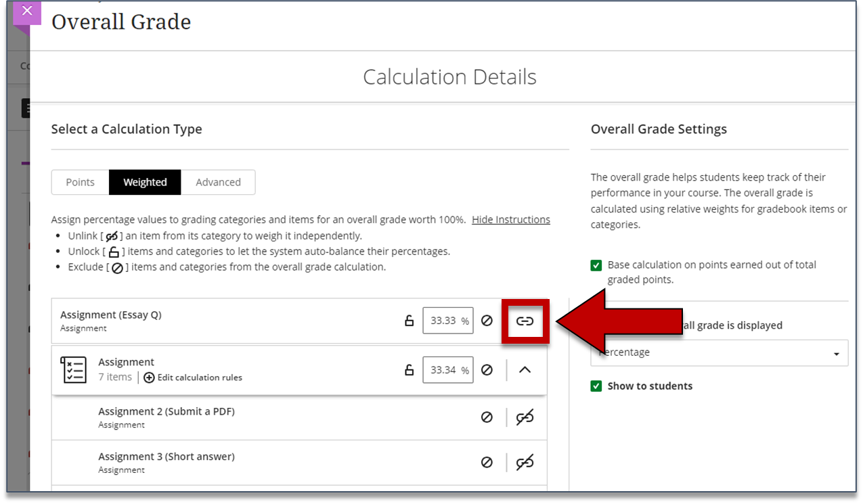Exclude Assignment (Essay Q) from the grade calculation

[487, 321]
